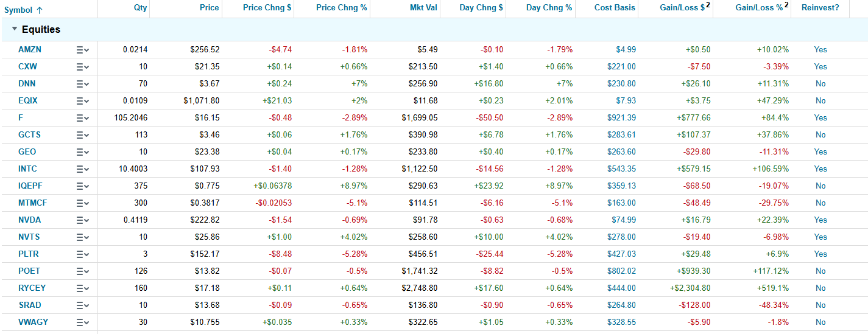This screenshot has width=868, height=334.
Task: Select EQIX price $1,071.80
Action: point(201,101)
